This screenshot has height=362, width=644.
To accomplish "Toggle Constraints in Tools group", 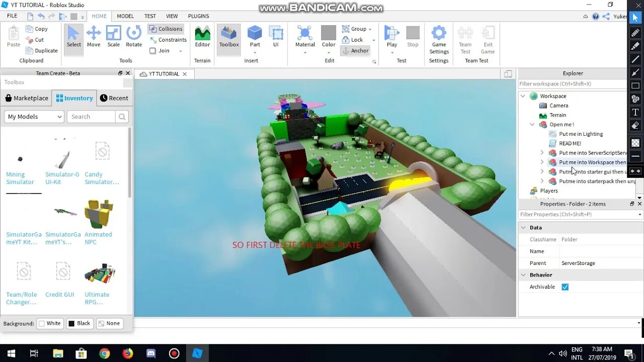I will coord(168,40).
